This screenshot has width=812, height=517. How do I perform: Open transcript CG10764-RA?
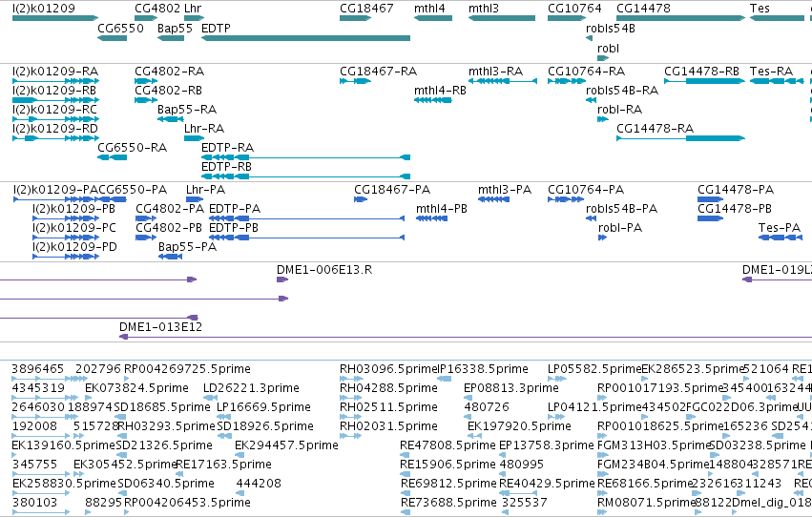tap(586, 71)
